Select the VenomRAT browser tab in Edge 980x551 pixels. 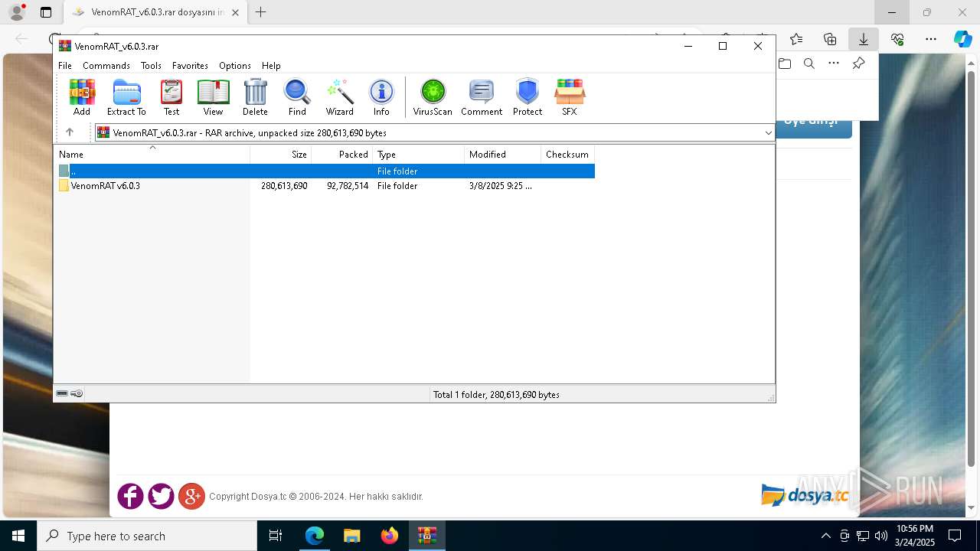pyautogui.click(x=156, y=12)
